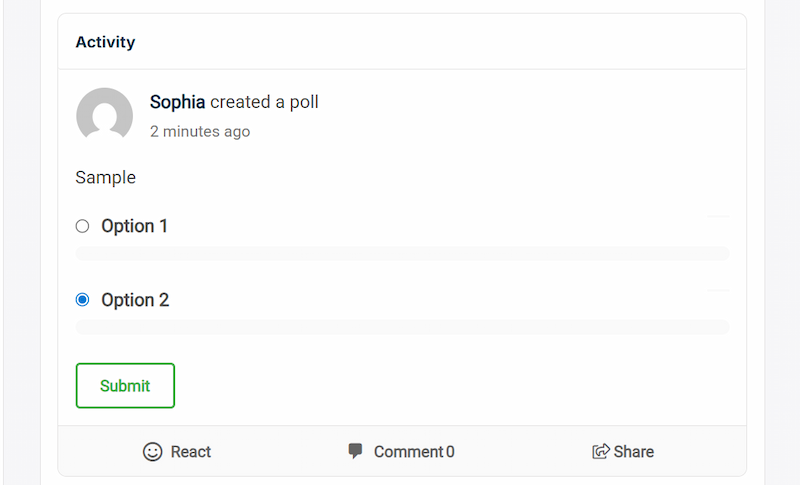This screenshot has width=800, height=485.
Task: Select the Option 2 radio button
Action: (83, 300)
